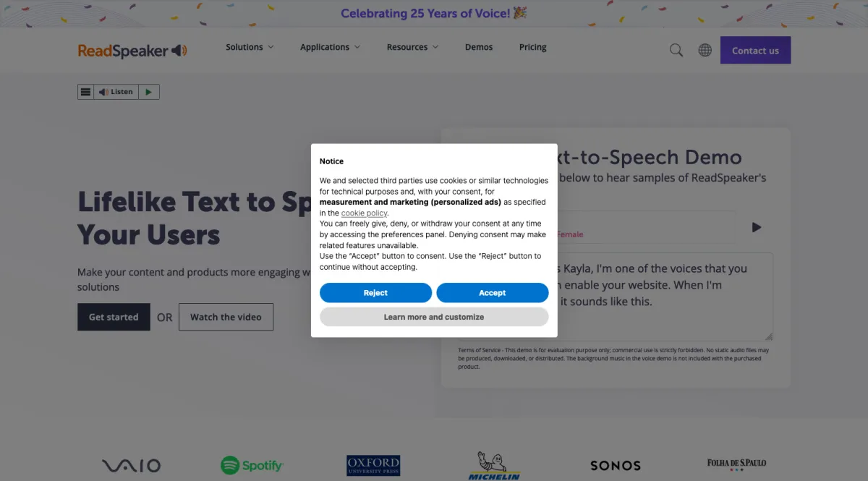868x481 pixels.
Task: Click the Oxford University Press logo
Action: point(373,465)
